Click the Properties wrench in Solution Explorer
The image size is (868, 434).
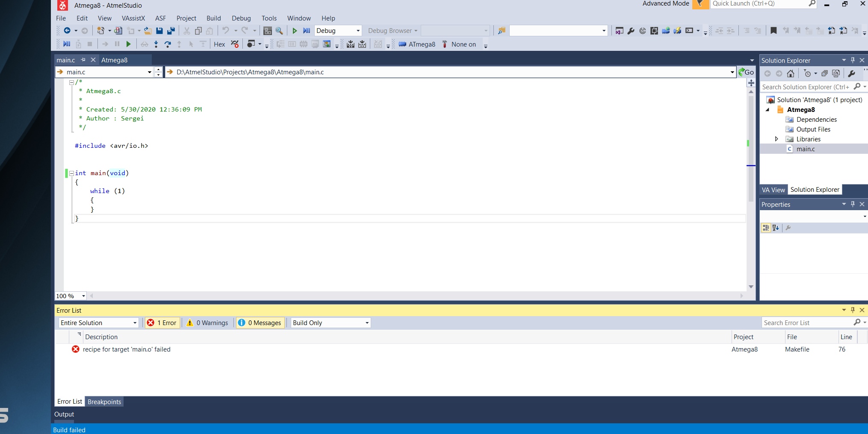pyautogui.click(x=851, y=73)
